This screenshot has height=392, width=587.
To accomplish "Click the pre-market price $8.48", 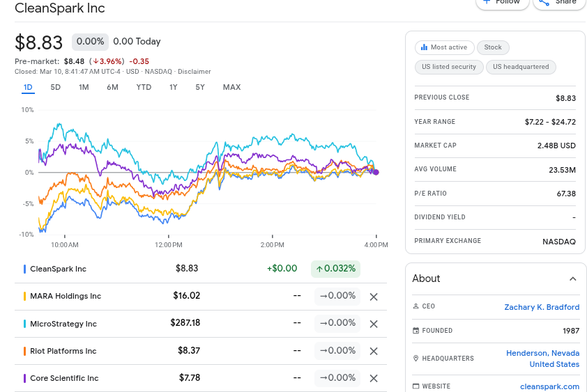I will tap(74, 61).
